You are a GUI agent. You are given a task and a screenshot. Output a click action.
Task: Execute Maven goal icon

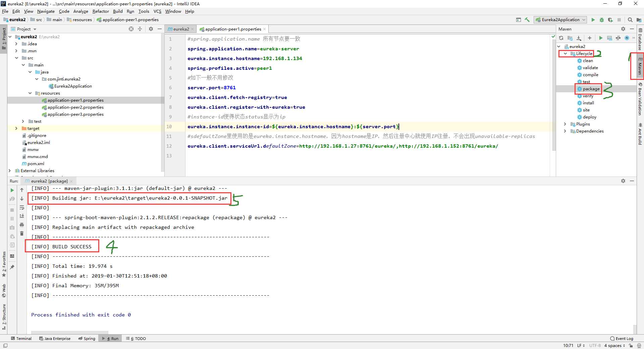pyautogui.click(x=609, y=38)
